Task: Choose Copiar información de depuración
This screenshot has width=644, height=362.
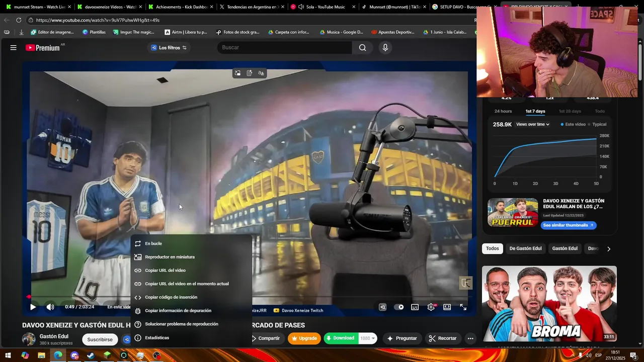Action: click(191, 311)
